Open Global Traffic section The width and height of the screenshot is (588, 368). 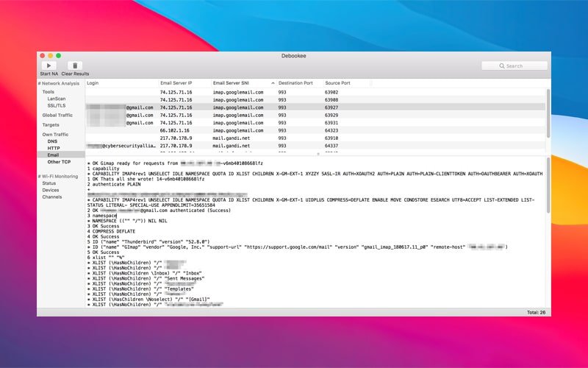[57, 116]
